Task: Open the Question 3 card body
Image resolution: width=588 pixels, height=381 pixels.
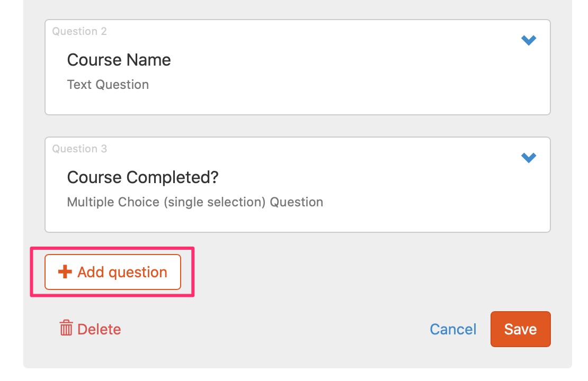Action: [x=298, y=185]
